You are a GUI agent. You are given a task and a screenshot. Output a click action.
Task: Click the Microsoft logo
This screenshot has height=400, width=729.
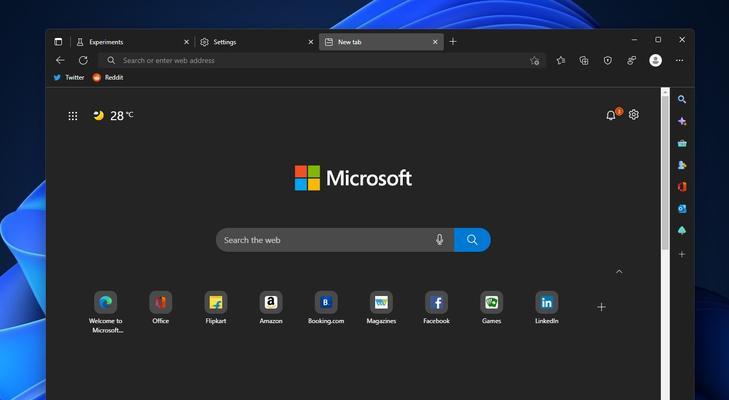353,178
